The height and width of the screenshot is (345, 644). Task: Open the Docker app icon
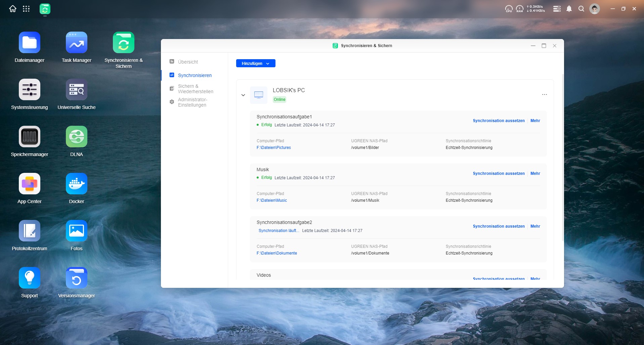pyautogui.click(x=77, y=184)
